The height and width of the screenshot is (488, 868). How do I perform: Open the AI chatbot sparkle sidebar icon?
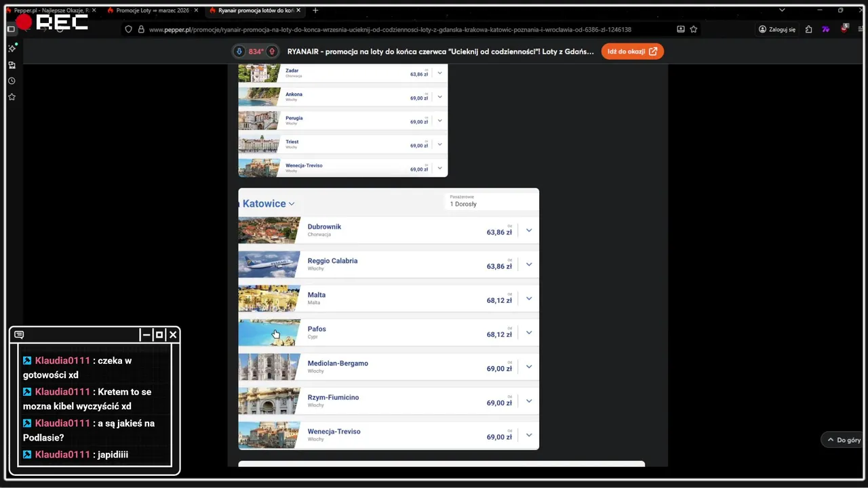coord(12,49)
